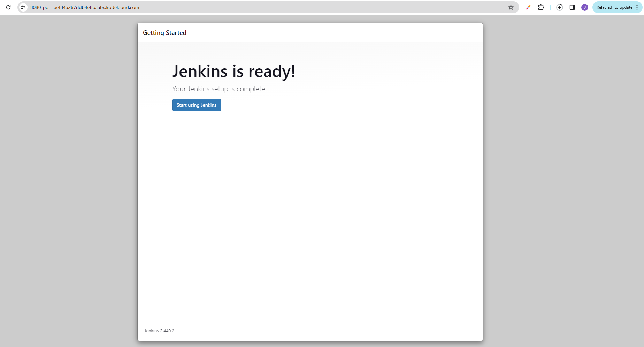Open the Chrome three-dot menu

(x=637, y=7)
